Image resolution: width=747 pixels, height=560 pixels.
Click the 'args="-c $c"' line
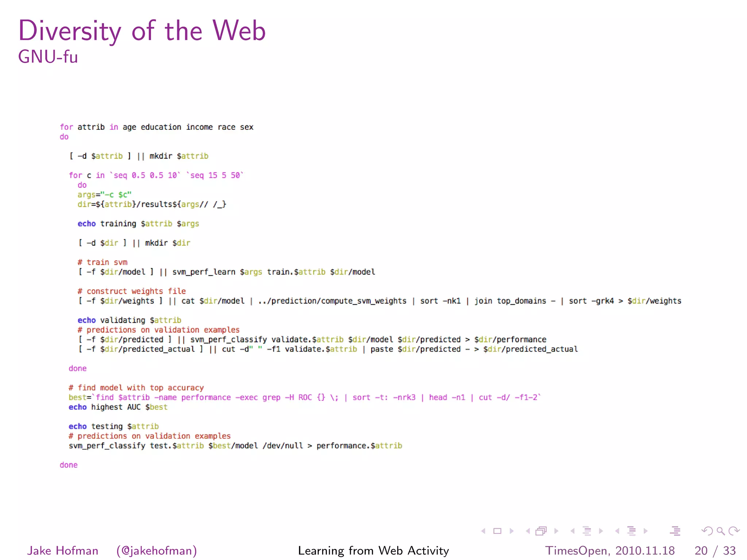pos(104,195)
